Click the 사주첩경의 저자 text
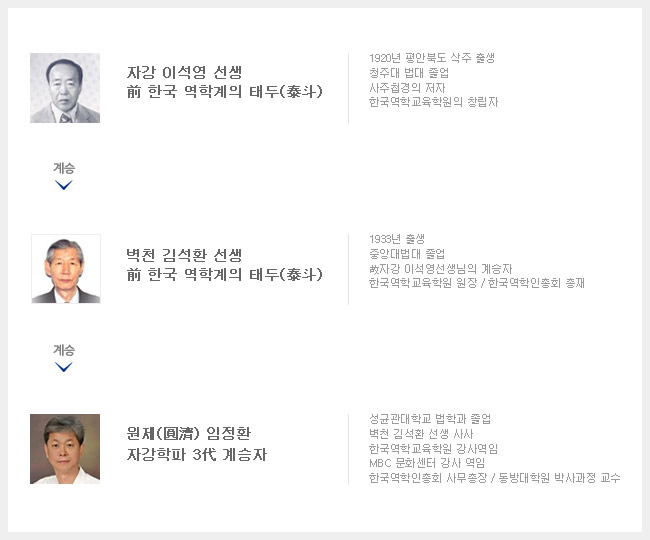The width and height of the screenshot is (650, 540). tap(407, 87)
